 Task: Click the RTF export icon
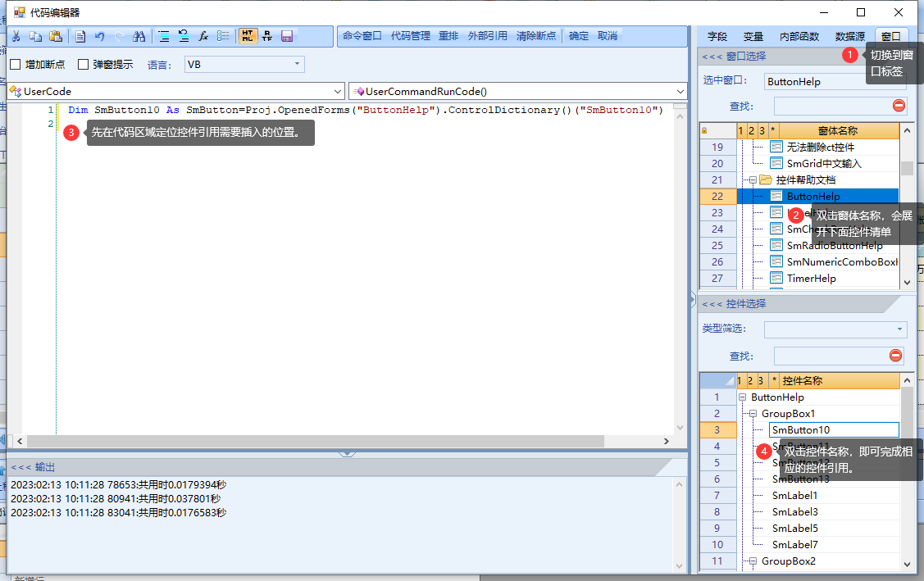tap(267, 37)
